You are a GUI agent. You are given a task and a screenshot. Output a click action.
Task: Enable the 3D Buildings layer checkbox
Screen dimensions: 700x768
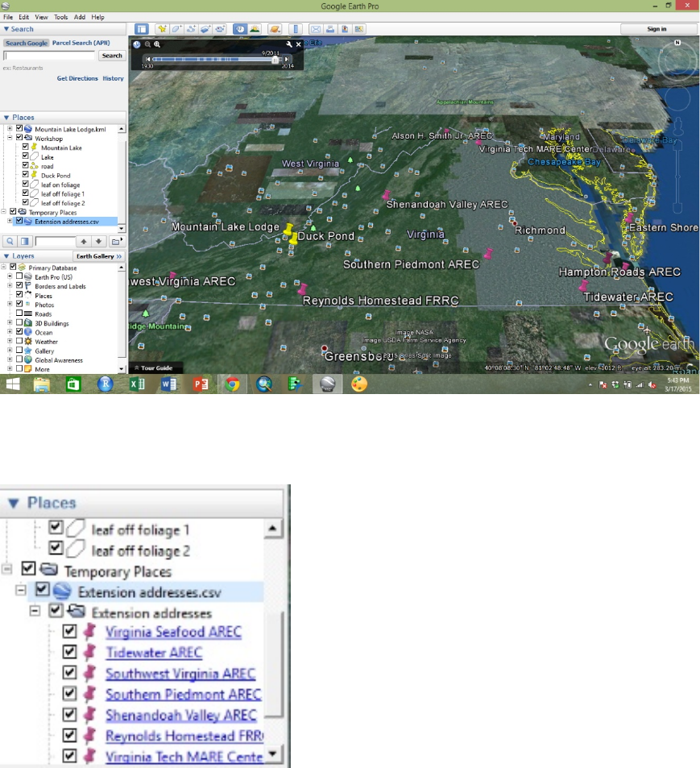tap(19, 322)
